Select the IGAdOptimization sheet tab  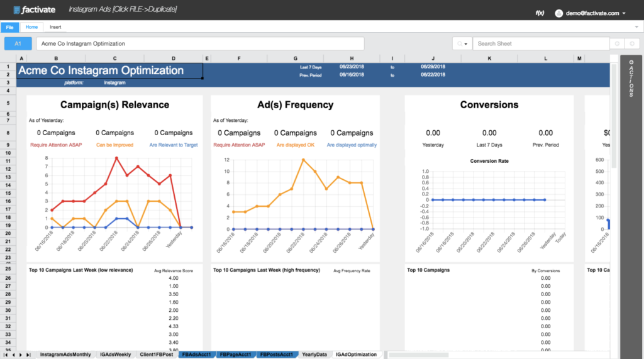coord(356,355)
